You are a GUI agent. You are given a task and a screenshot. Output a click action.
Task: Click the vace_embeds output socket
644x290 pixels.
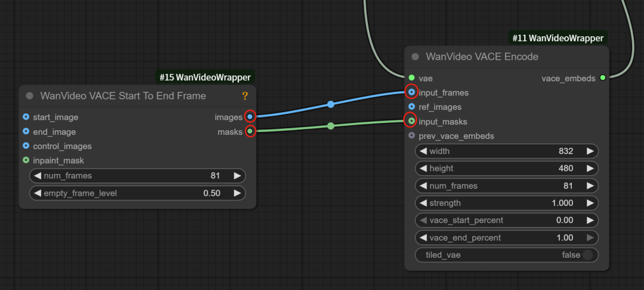[602, 78]
